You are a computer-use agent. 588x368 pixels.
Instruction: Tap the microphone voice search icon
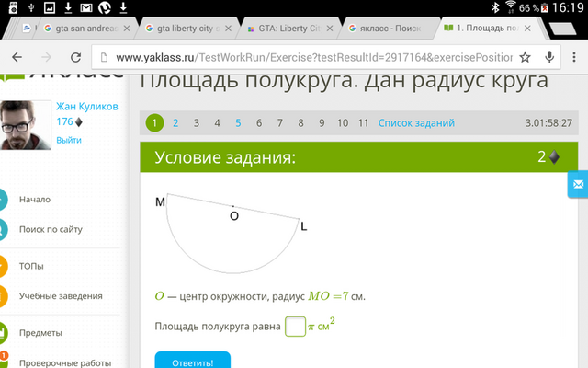(x=549, y=57)
